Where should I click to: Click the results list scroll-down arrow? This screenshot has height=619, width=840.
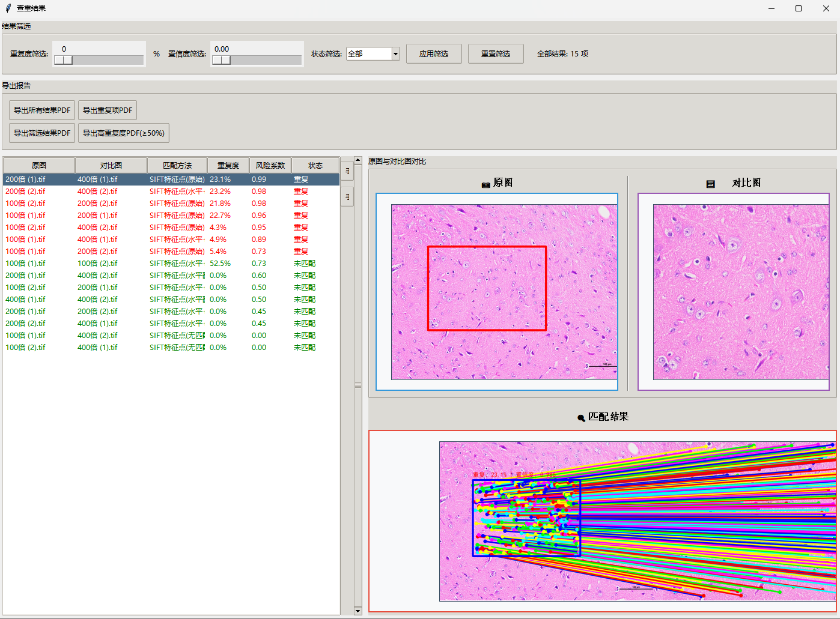[x=358, y=611]
